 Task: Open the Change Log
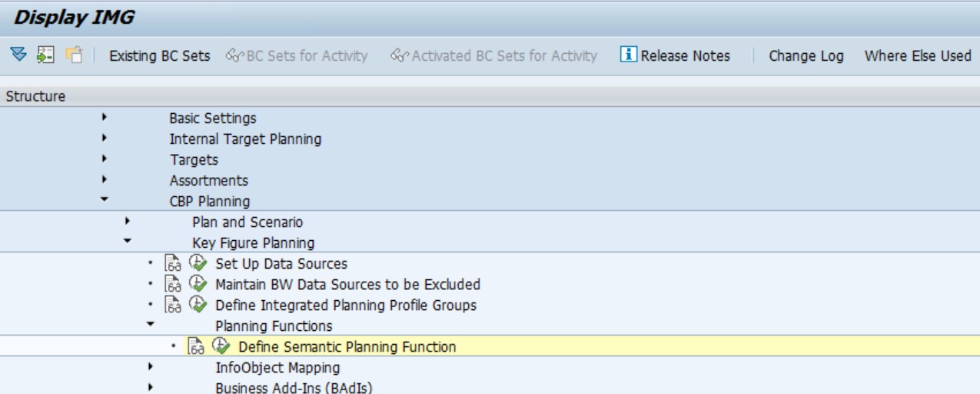[806, 56]
